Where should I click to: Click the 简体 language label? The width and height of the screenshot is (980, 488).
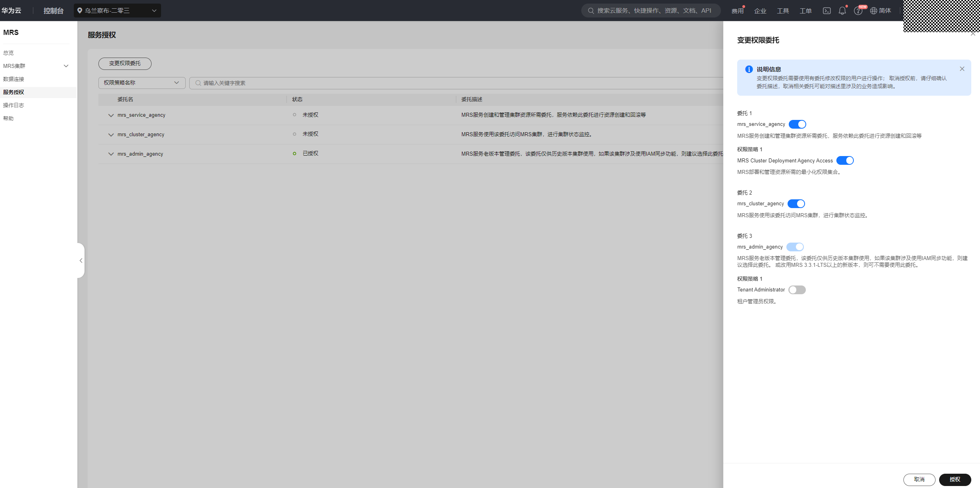coord(885,11)
